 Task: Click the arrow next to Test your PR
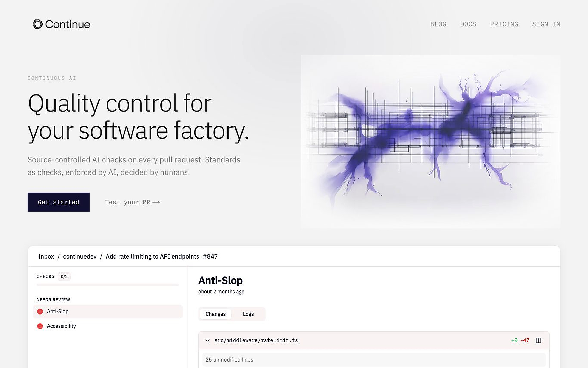coord(156,202)
